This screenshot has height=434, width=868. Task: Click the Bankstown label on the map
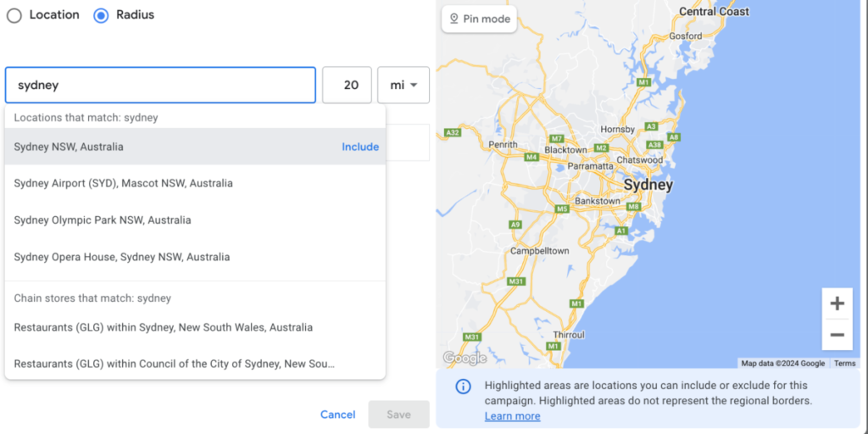[x=598, y=201]
